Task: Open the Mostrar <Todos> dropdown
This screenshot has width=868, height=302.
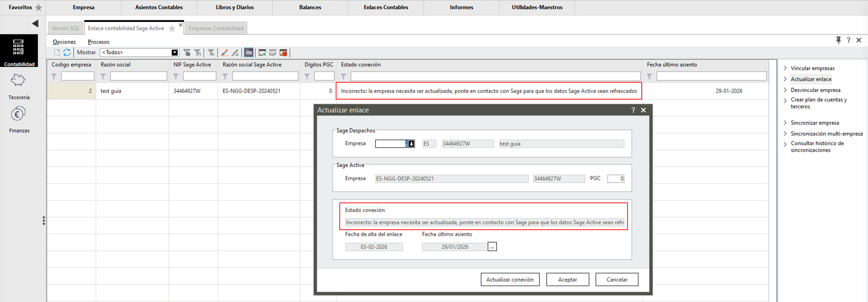Action: (x=174, y=52)
